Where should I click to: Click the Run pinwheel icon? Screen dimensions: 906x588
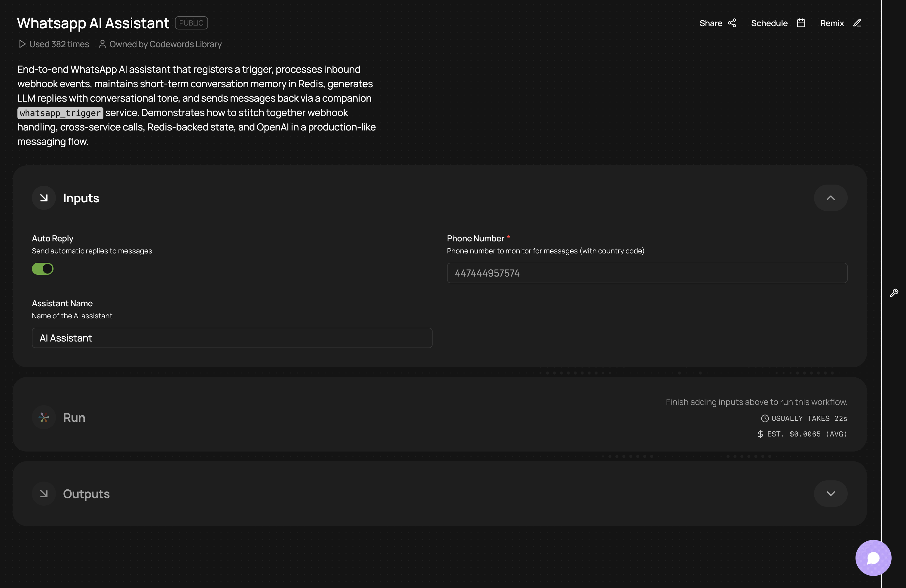(44, 418)
